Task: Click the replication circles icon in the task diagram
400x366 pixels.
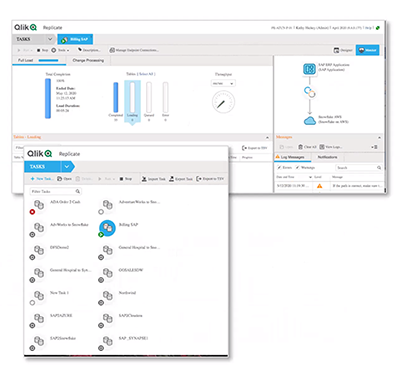Action: coord(310,92)
